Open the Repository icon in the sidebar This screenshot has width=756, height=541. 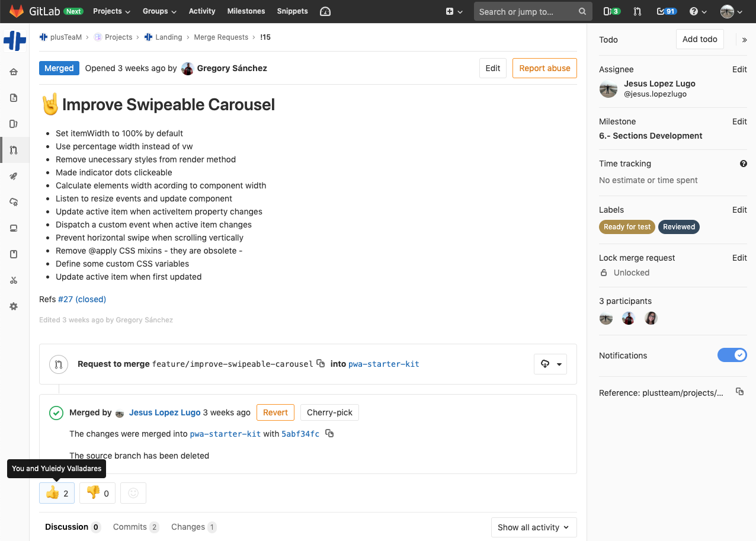coord(14,98)
